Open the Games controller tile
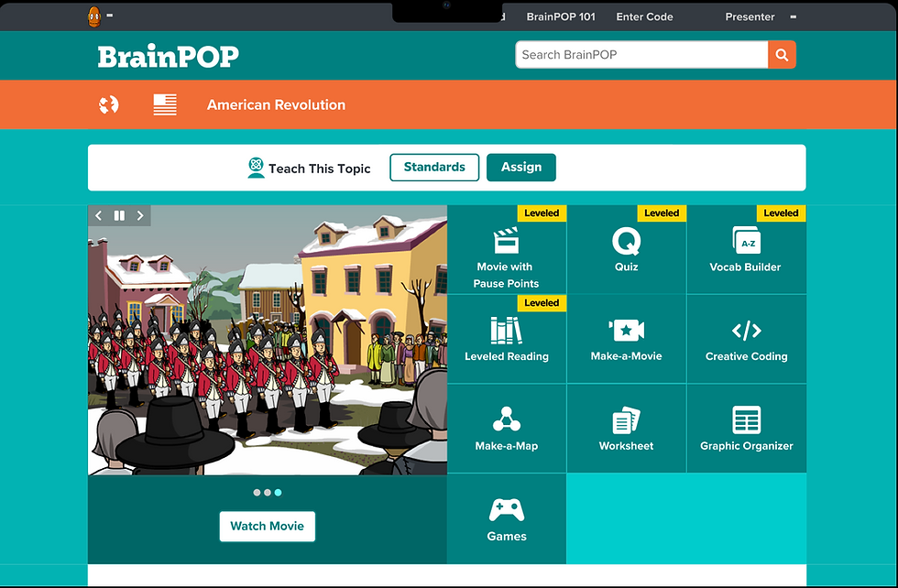The width and height of the screenshot is (898, 588). click(x=506, y=518)
